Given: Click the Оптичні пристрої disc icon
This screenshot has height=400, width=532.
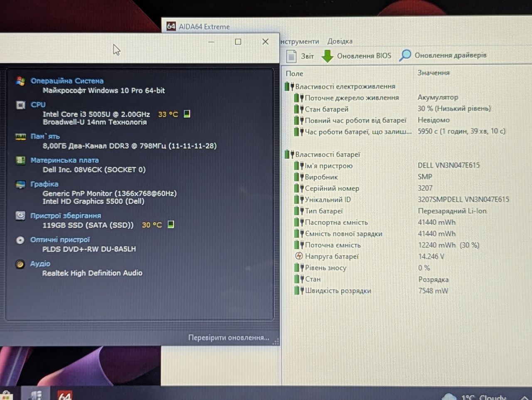Looking at the screenshot, I should pos(20,240).
